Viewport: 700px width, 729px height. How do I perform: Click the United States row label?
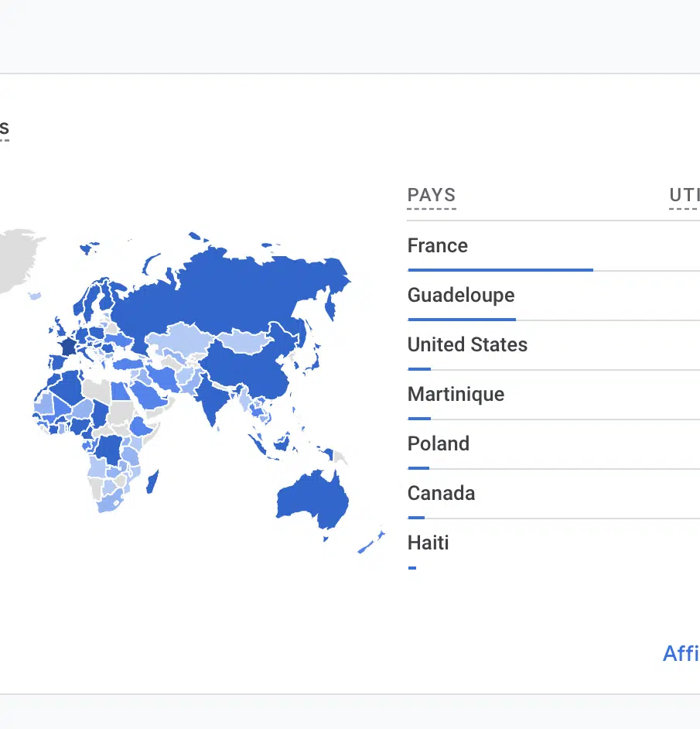(467, 345)
